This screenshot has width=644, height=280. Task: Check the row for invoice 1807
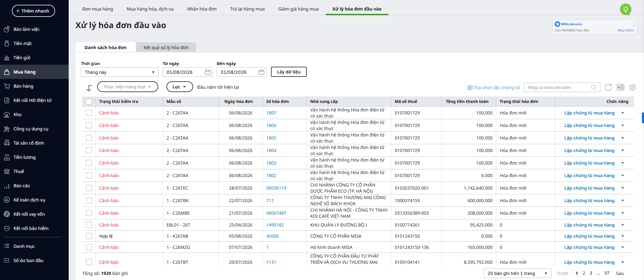tap(89, 113)
